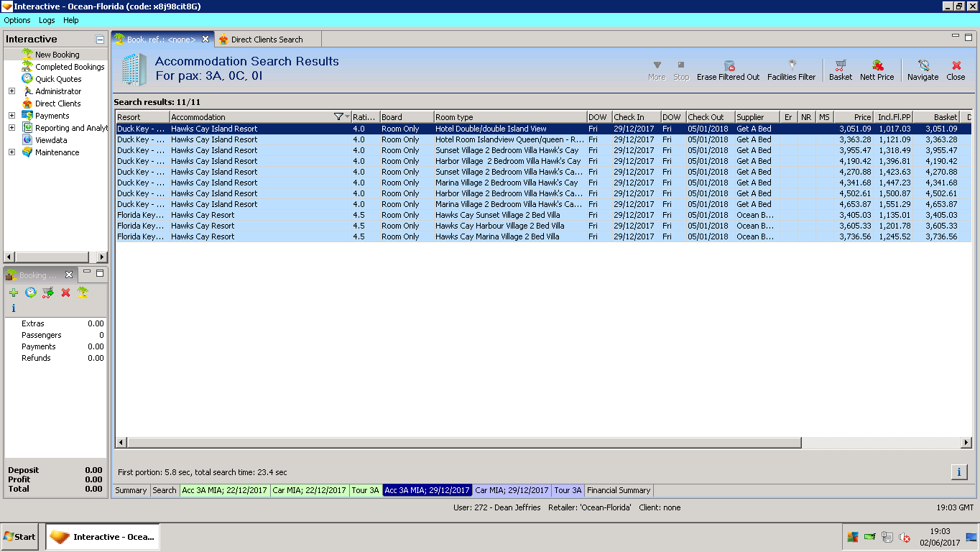The image size is (980, 552).
Task: Expand the Payments tree node
Action: pyautogui.click(x=11, y=116)
